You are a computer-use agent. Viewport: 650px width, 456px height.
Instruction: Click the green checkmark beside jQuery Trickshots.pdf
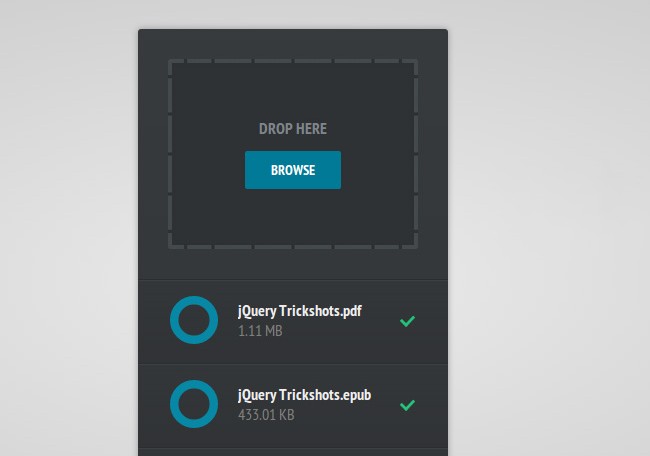click(x=407, y=321)
